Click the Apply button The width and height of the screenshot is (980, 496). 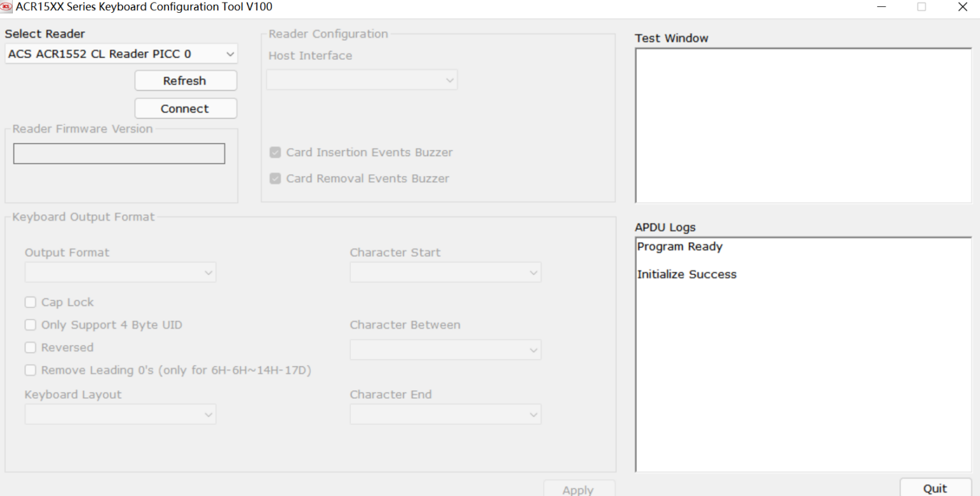pos(578,489)
